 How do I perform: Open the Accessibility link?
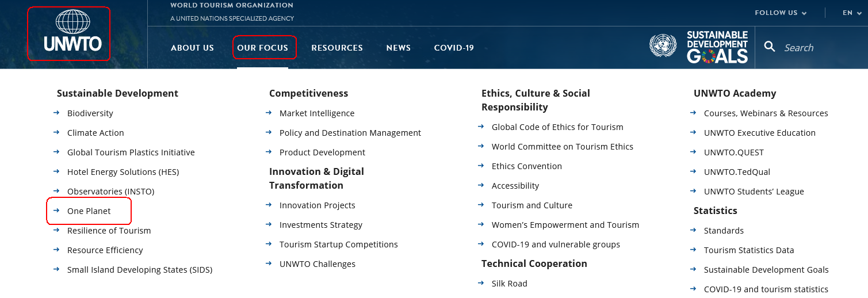(x=515, y=186)
